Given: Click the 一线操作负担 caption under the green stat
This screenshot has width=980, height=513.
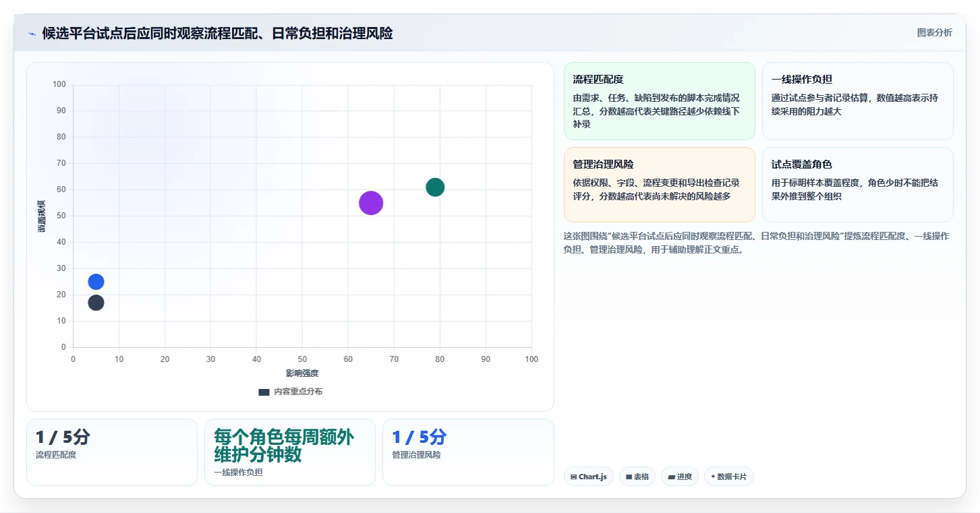Looking at the screenshot, I should pos(238,473).
